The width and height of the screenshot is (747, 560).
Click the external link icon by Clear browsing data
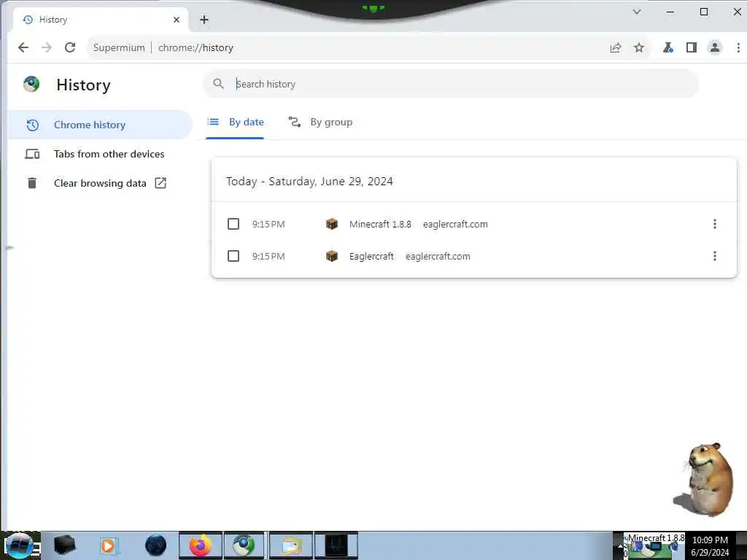coord(160,183)
